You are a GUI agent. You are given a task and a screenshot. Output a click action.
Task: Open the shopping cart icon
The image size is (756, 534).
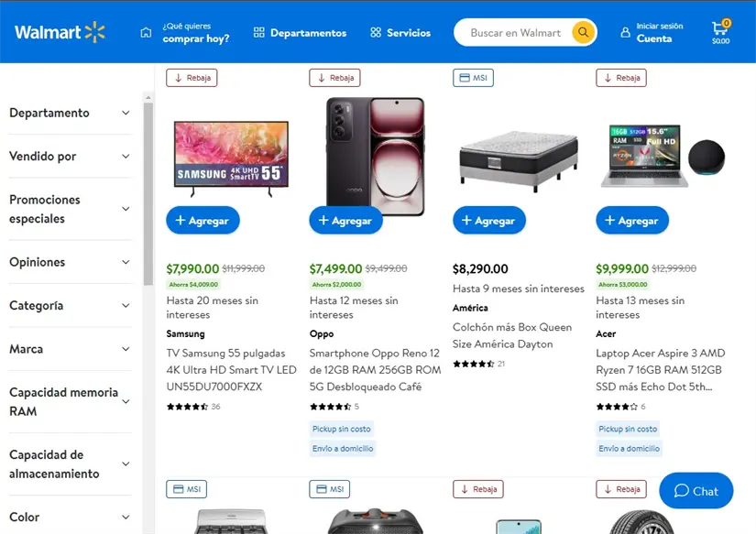pos(720,31)
